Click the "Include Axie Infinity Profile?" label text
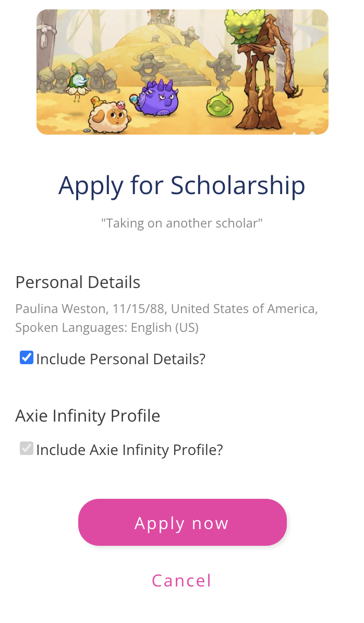Screen dimensions: 364x623 click(129, 450)
